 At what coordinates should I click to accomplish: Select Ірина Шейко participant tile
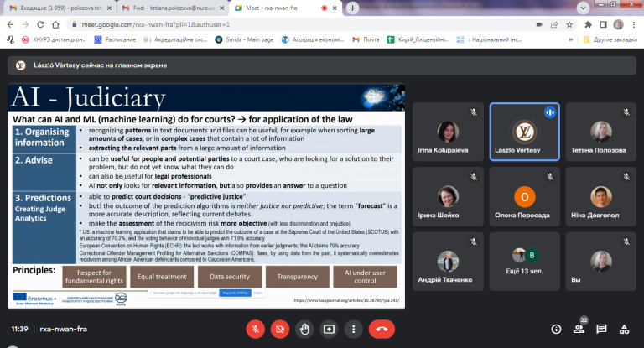448,196
